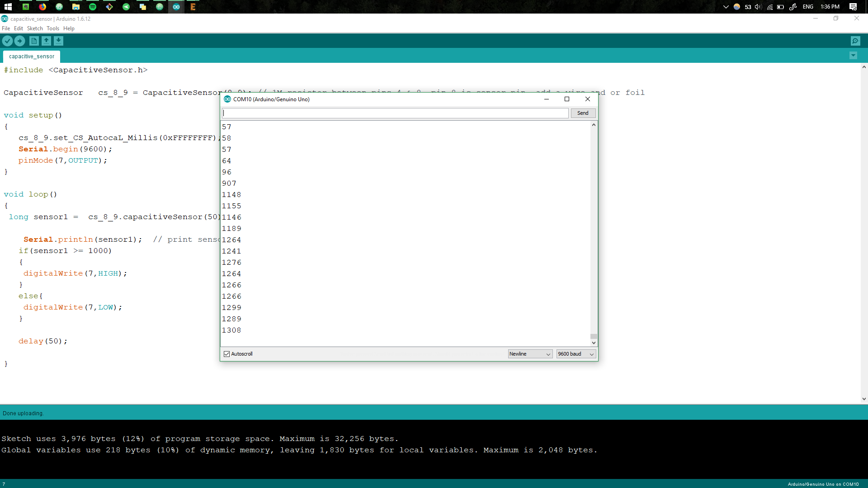Click 'digitalWrite(7,LOW);' code line
This screenshot has height=488, width=868.
pyautogui.click(x=73, y=307)
